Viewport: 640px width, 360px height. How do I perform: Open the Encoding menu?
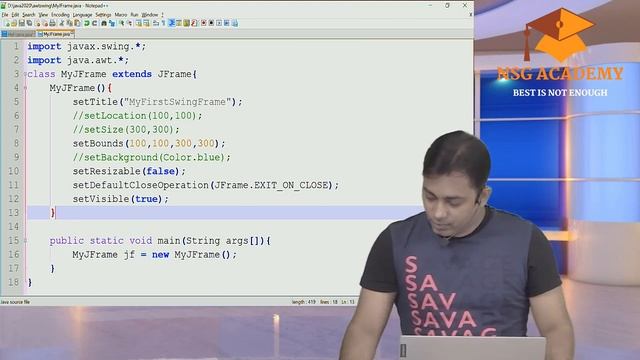pyautogui.click(x=60, y=15)
